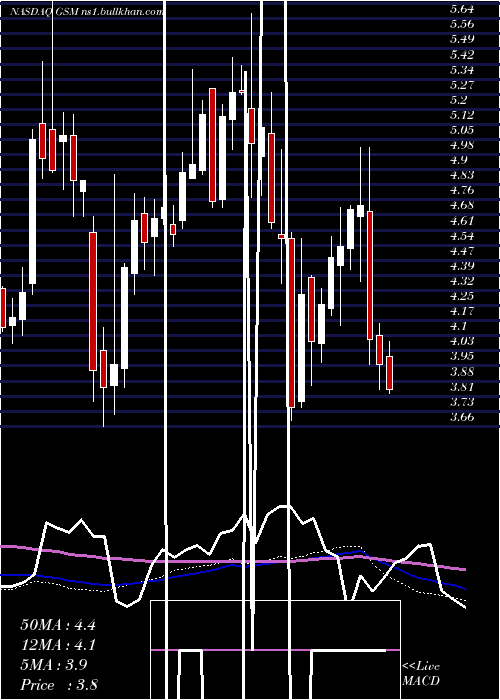Select the 4.03 price axis label

(462, 341)
